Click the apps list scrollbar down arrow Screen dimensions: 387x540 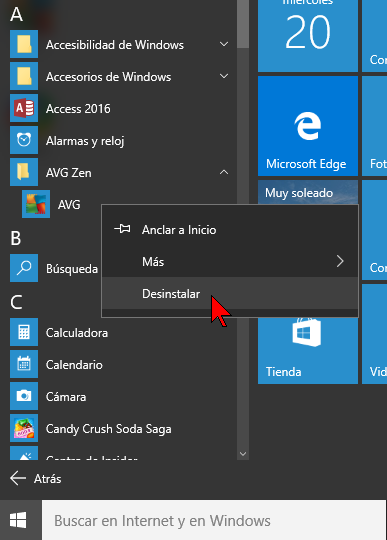243,454
